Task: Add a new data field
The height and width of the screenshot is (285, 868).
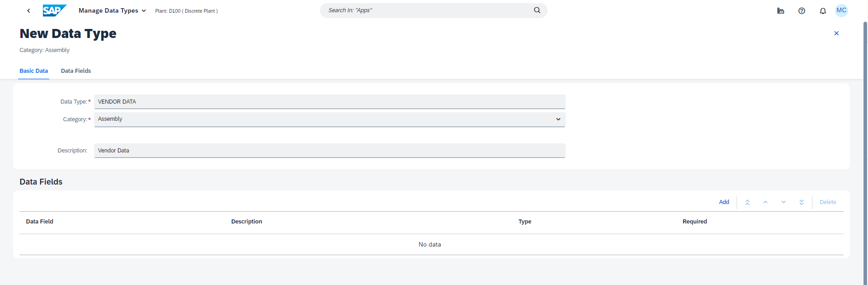Action: [724, 202]
